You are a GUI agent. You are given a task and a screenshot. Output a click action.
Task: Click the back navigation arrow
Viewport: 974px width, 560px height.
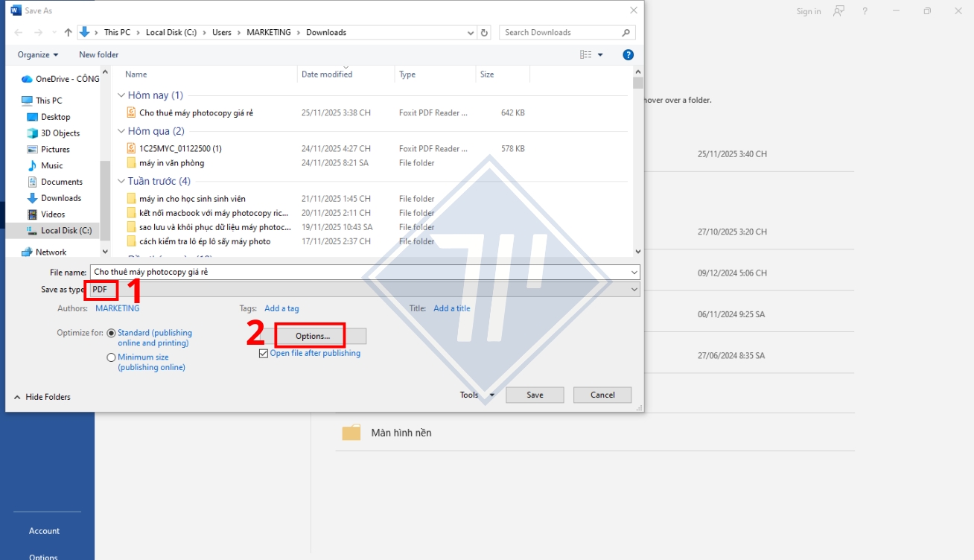pyautogui.click(x=16, y=32)
